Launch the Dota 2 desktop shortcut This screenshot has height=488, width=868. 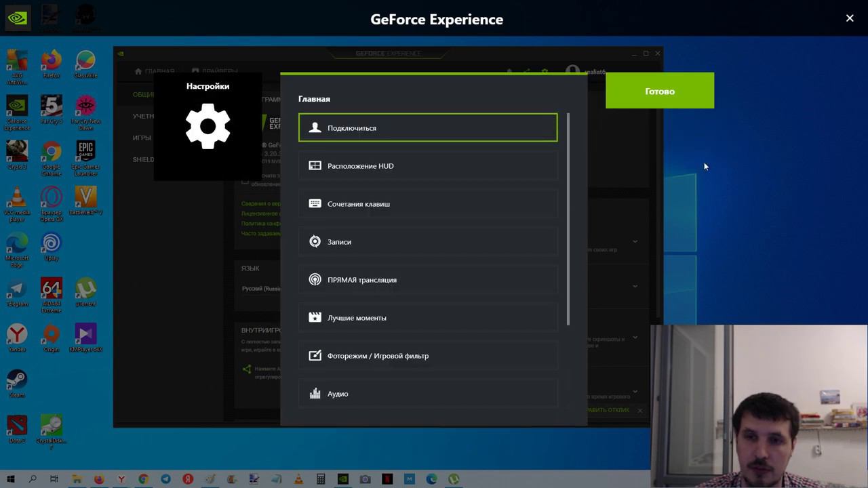(17, 428)
